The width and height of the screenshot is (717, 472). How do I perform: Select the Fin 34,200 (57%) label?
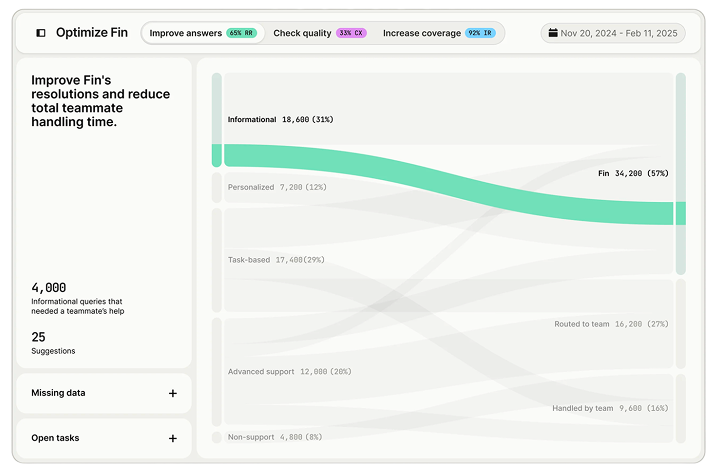(x=633, y=173)
